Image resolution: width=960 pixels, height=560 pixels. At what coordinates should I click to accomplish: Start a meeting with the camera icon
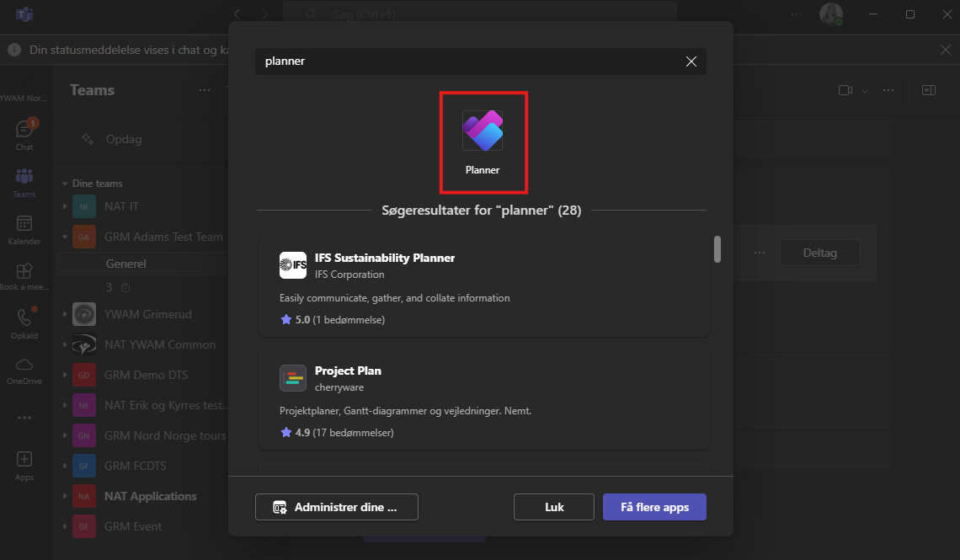coord(845,90)
